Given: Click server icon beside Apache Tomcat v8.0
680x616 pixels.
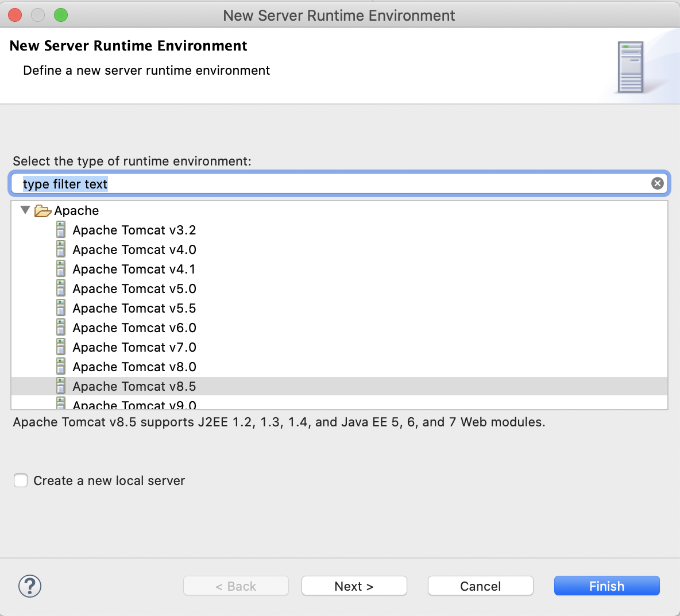Looking at the screenshot, I should [x=61, y=366].
